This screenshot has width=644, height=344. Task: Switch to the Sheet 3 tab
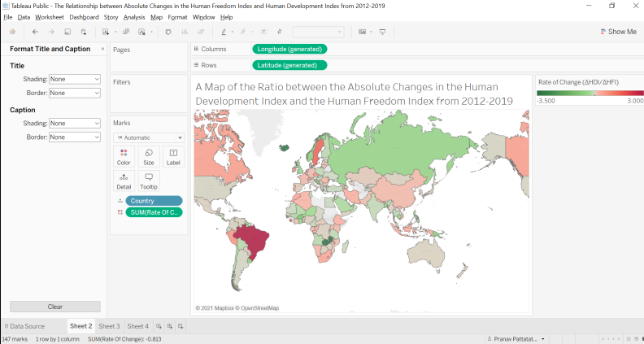tap(109, 326)
